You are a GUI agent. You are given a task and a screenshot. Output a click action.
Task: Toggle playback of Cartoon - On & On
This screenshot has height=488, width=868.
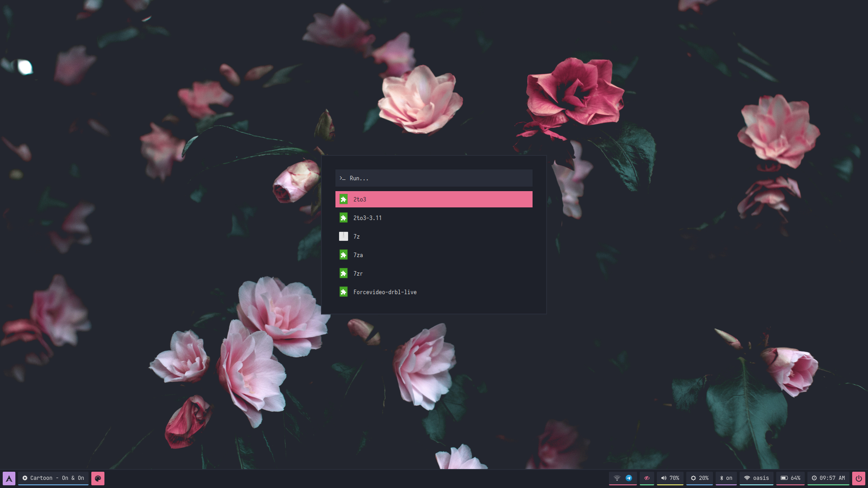tap(25, 478)
